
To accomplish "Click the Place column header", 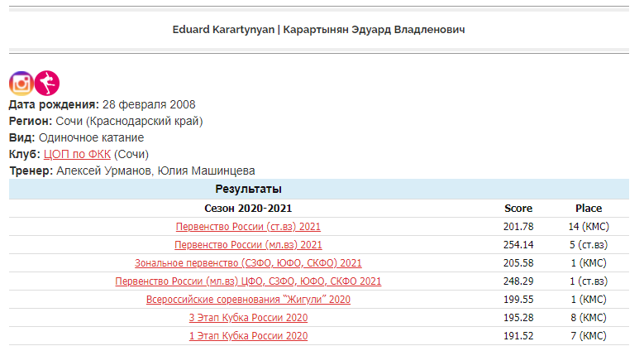I will [589, 208].
